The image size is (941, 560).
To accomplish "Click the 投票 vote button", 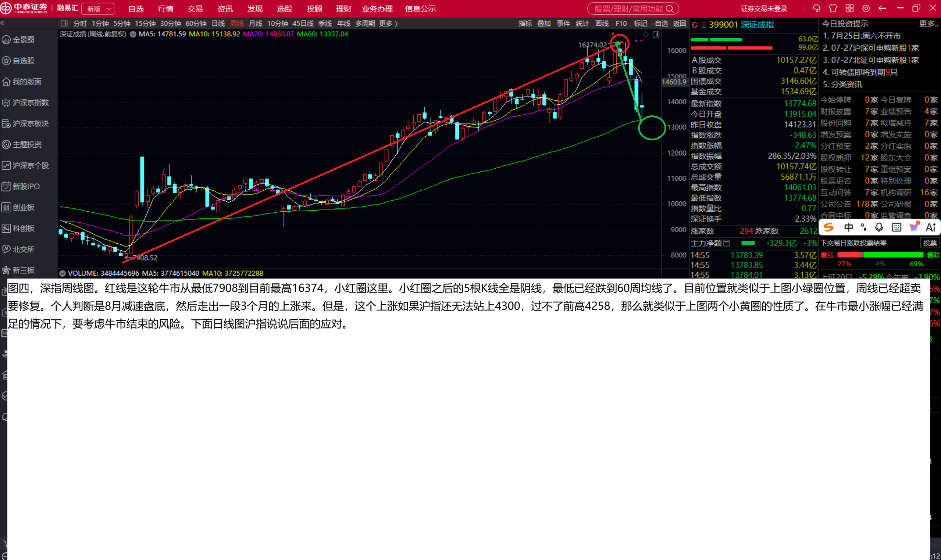I will click(930, 243).
